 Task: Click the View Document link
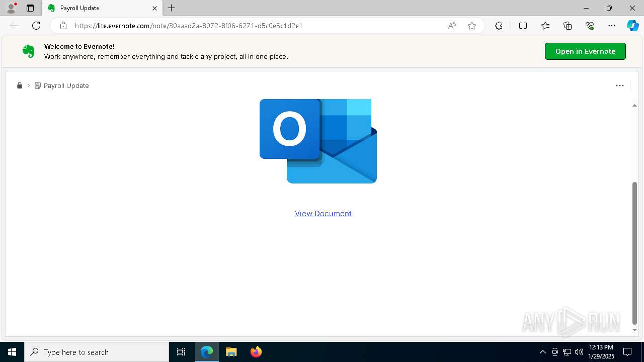point(323,214)
